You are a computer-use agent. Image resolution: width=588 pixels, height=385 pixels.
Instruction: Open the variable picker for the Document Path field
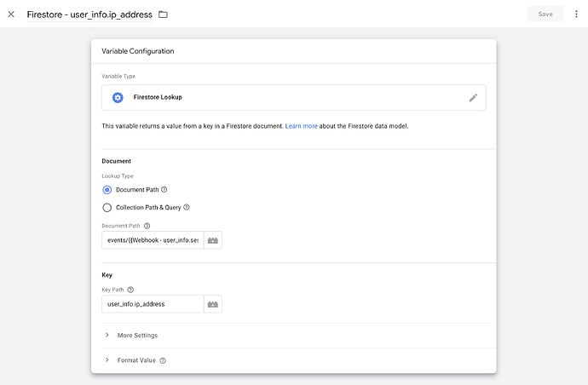[213, 240]
